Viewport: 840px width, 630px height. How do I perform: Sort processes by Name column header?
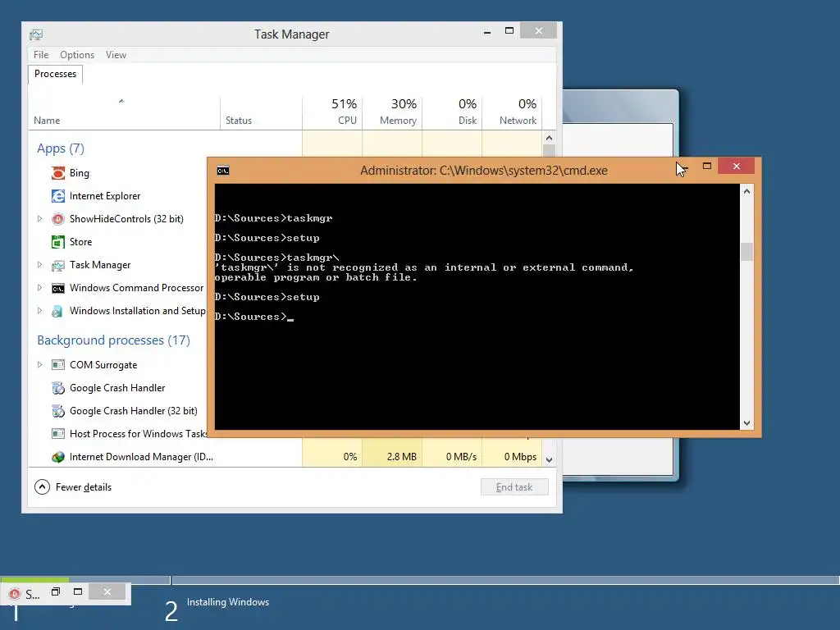124,112
